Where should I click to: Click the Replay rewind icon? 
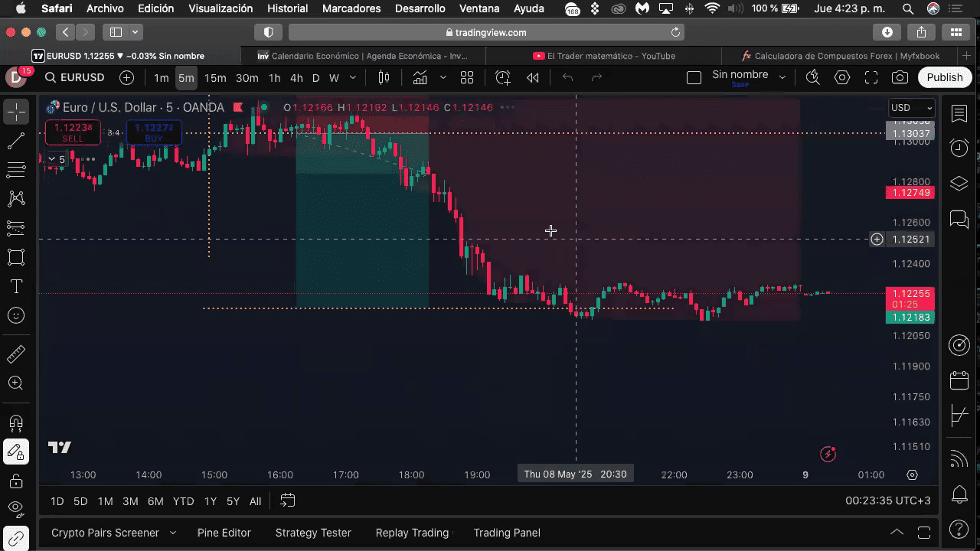(x=533, y=77)
